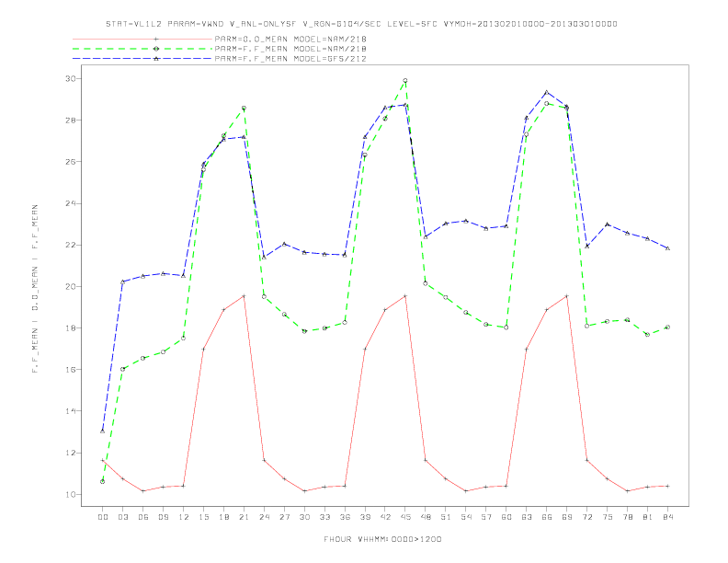Click x-axis tick label 30
The width and height of the screenshot is (728, 563).
tap(304, 517)
